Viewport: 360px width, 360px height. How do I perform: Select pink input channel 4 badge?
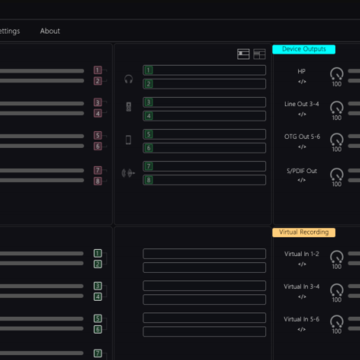[97, 113]
